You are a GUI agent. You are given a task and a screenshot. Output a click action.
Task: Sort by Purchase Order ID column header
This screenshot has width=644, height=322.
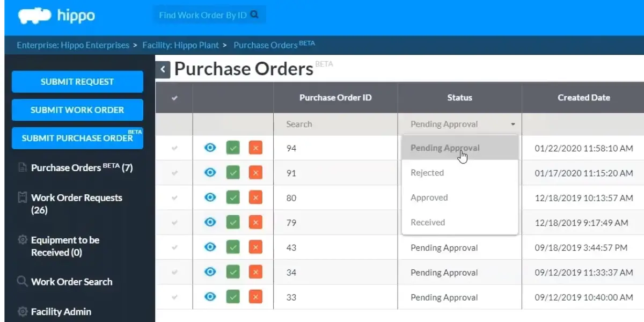(x=335, y=98)
